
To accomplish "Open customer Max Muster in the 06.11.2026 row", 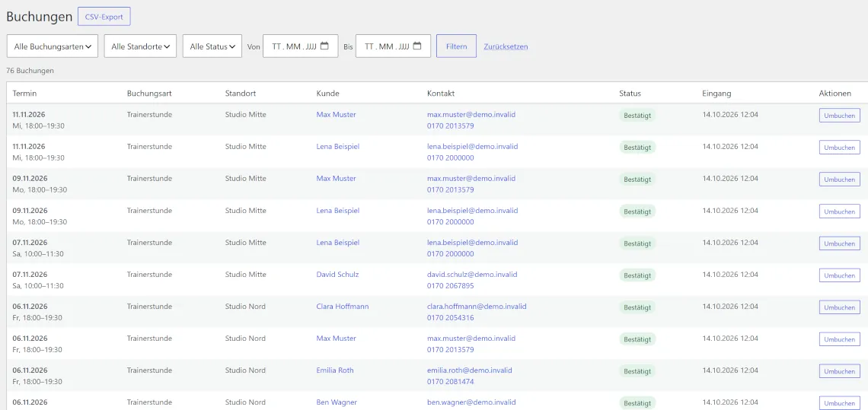I will [336, 338].
